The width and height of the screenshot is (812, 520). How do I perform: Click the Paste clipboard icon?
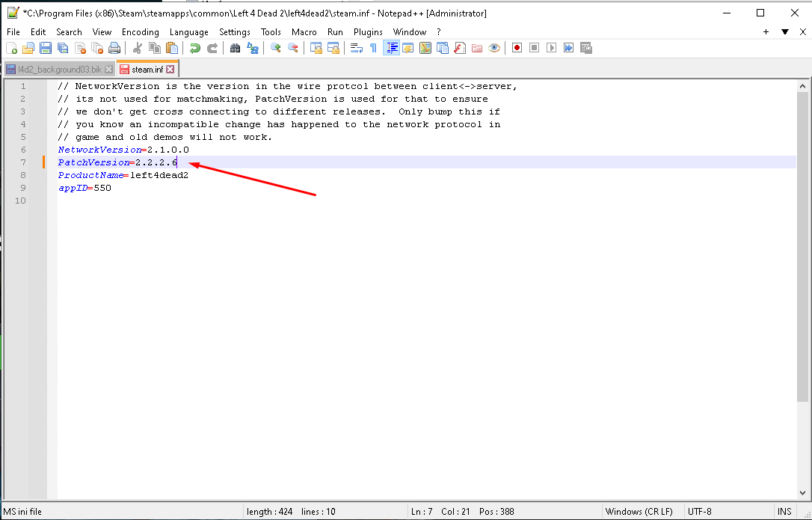172,48
